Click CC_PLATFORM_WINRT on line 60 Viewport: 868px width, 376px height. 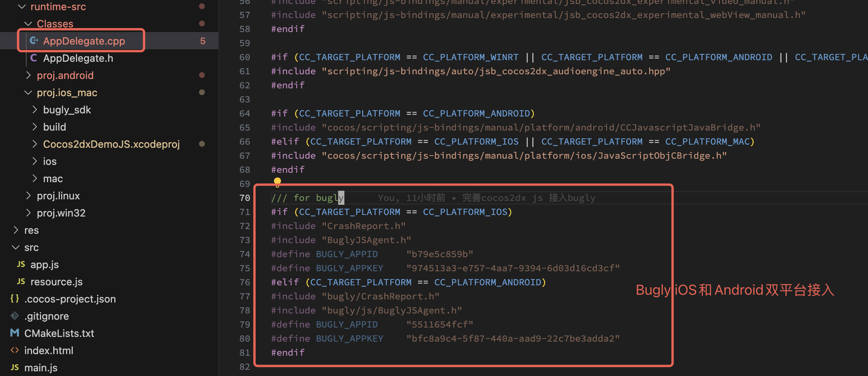tap(471, 57)
